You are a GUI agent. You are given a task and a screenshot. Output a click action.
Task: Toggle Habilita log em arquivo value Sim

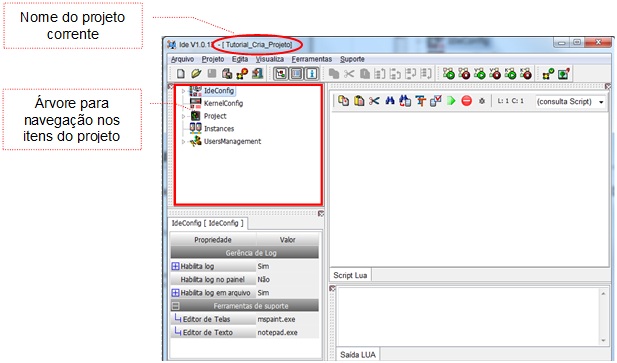click(287, 293)
